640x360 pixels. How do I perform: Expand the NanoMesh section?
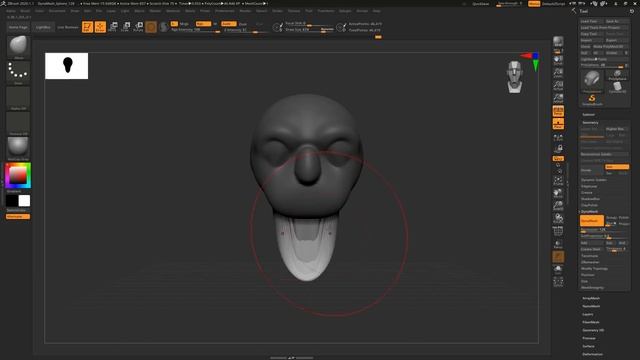click(x=591, y=306)
